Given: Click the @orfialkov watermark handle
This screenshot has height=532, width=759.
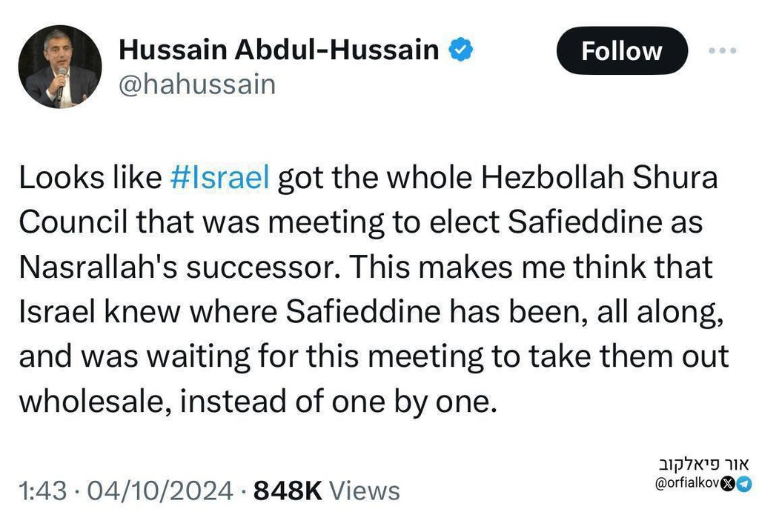Looking at the screenshot, I should (x=687, y=484).
